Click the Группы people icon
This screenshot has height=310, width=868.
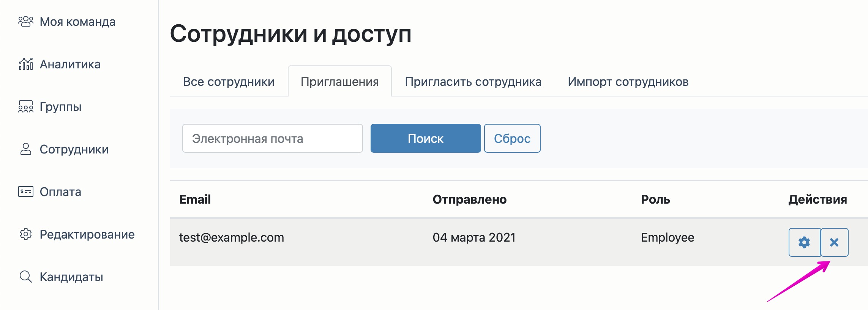pos(26,107)
